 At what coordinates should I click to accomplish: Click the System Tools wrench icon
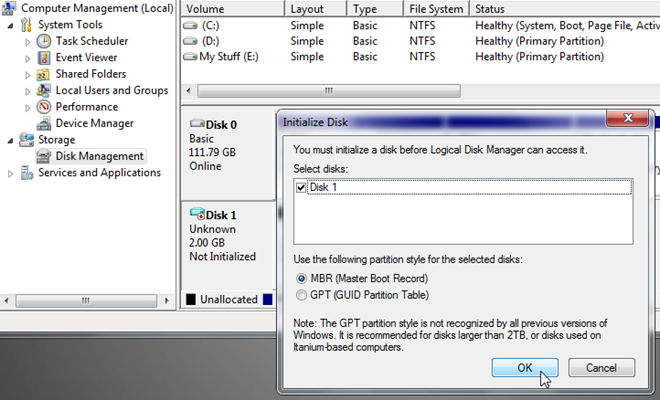pos(26,25)
